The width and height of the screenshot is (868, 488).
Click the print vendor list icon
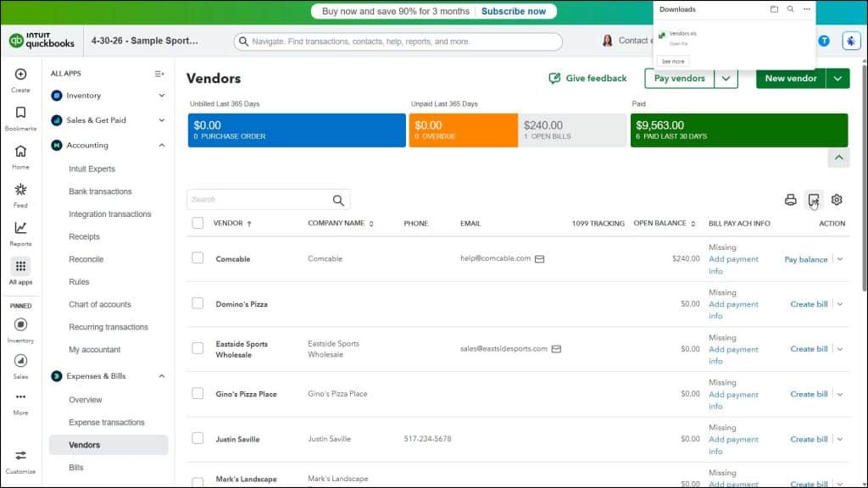791,200
